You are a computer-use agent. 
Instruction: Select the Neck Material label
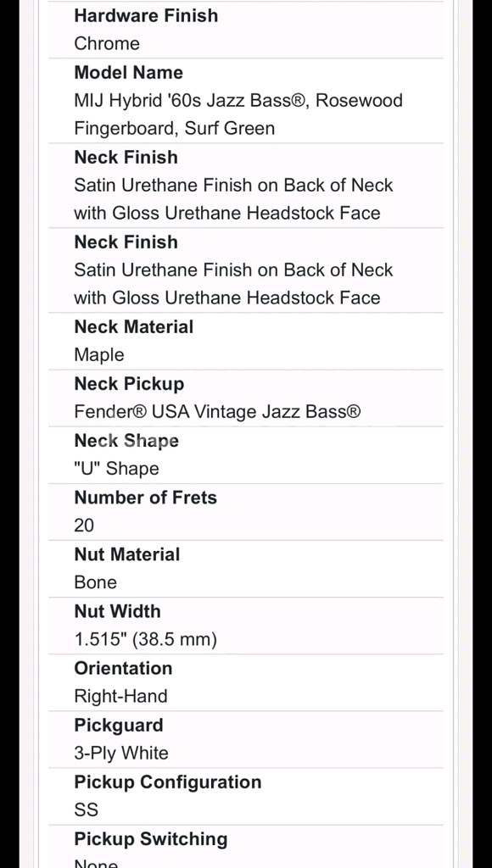click(133, 326)
